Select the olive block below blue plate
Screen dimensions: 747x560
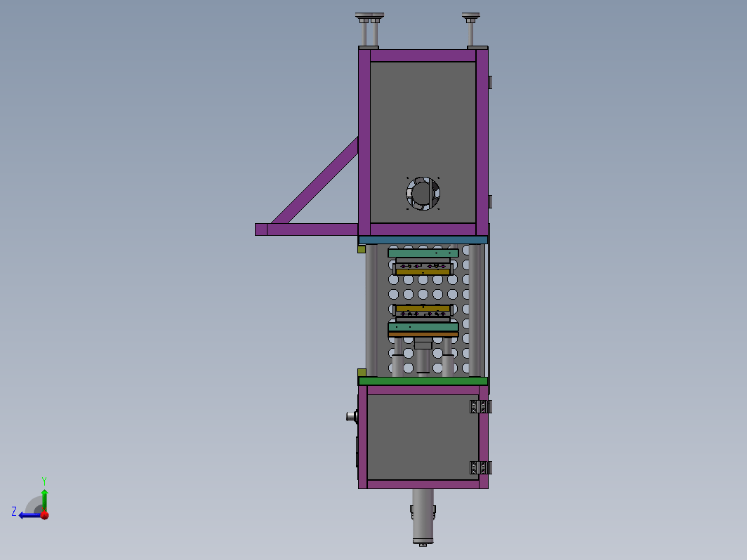pos(362,250)
